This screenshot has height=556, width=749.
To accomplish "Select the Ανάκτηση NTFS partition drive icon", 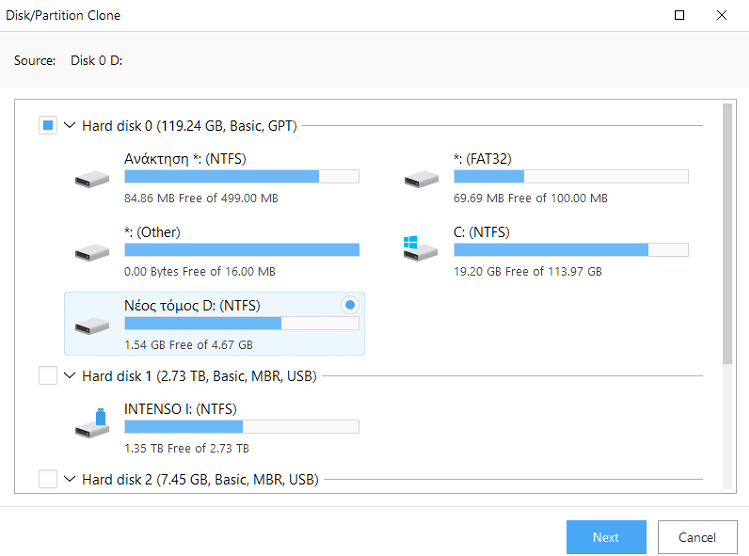I will pyautogui.click(x=92, y=179).
